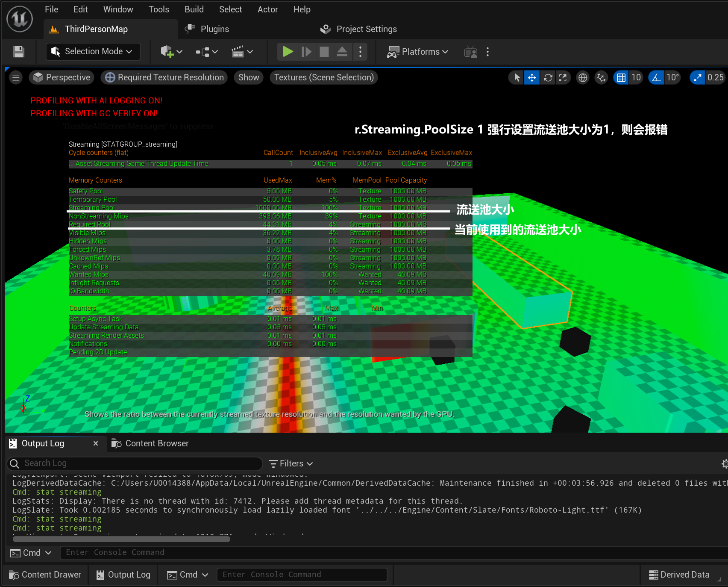Open the Selection Mode dropdown
Viewport: 728px width, 587px height.
click(92, 52)
